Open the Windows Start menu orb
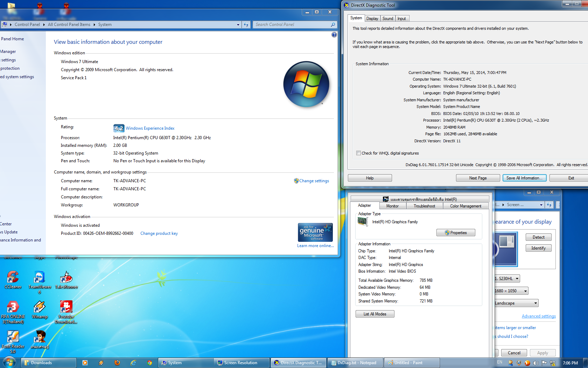The image size is (588, 368). click(9, 362)
